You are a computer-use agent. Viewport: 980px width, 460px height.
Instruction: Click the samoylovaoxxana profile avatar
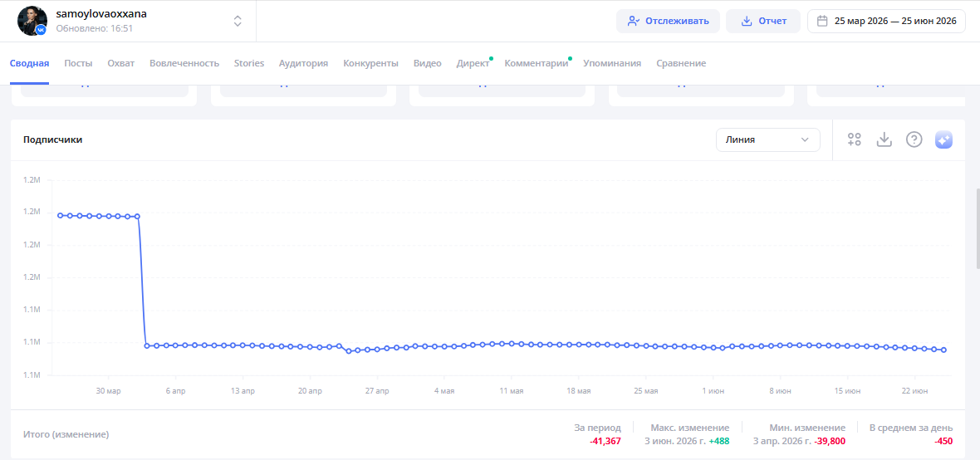point(32,21)
